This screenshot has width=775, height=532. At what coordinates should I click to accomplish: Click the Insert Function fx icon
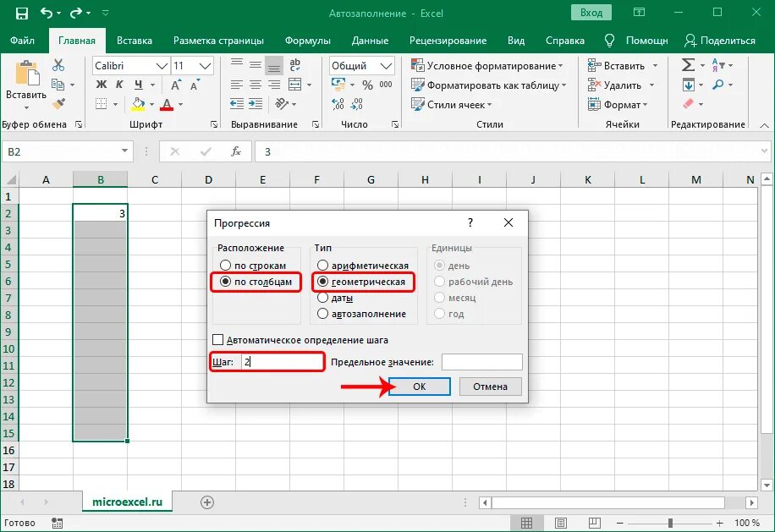click(236, 151)
